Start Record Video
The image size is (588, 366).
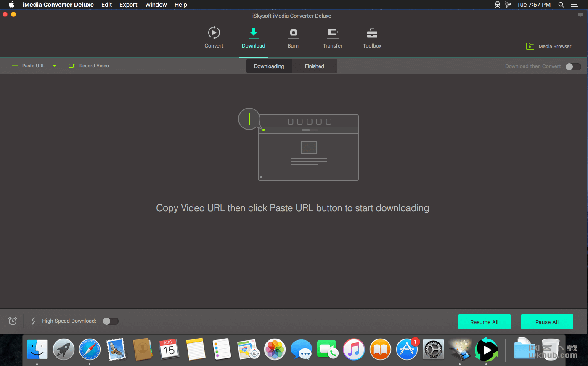(x=89, y=66)
